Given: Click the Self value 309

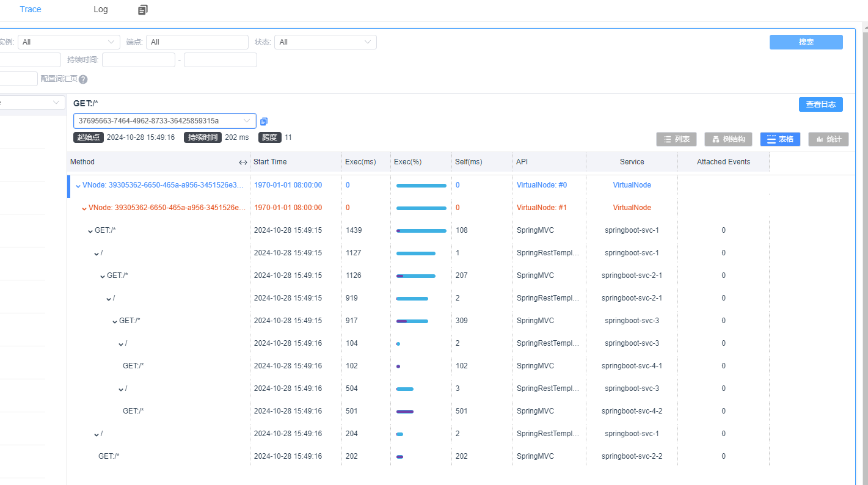Looking at the screenshot, I should click(461, 321).
